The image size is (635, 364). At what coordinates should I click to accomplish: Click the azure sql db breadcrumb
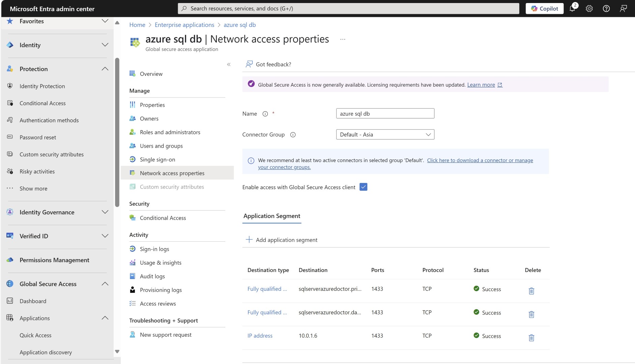240,25
